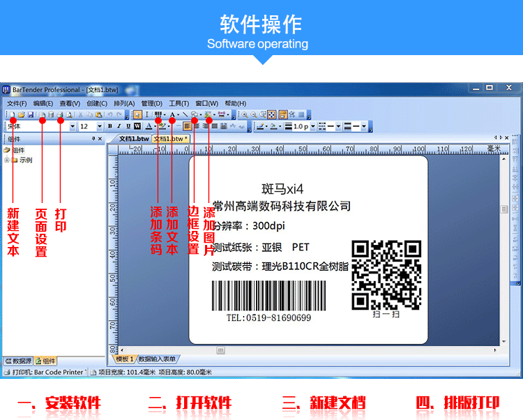
Task: Select the pointer selection tool
Action: coord(137,115)
